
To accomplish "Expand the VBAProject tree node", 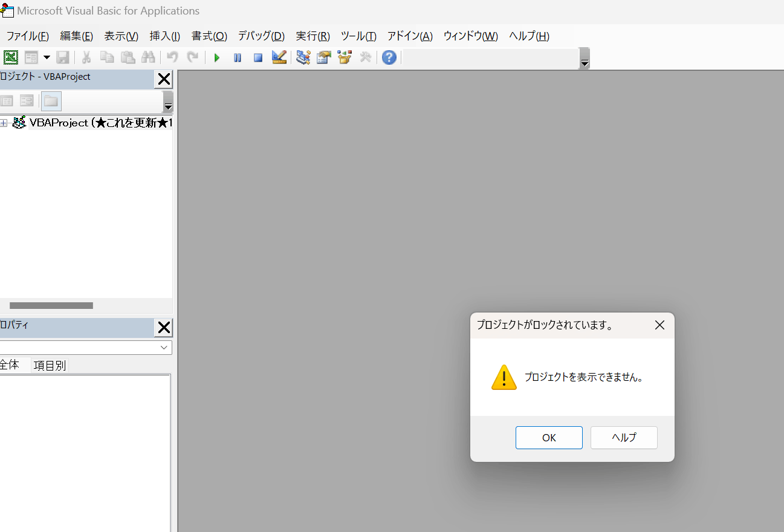I will [x=4, y=123].
